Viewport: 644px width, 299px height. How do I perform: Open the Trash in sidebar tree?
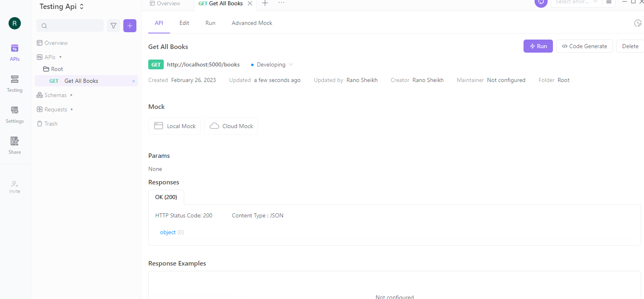[51, 124]
